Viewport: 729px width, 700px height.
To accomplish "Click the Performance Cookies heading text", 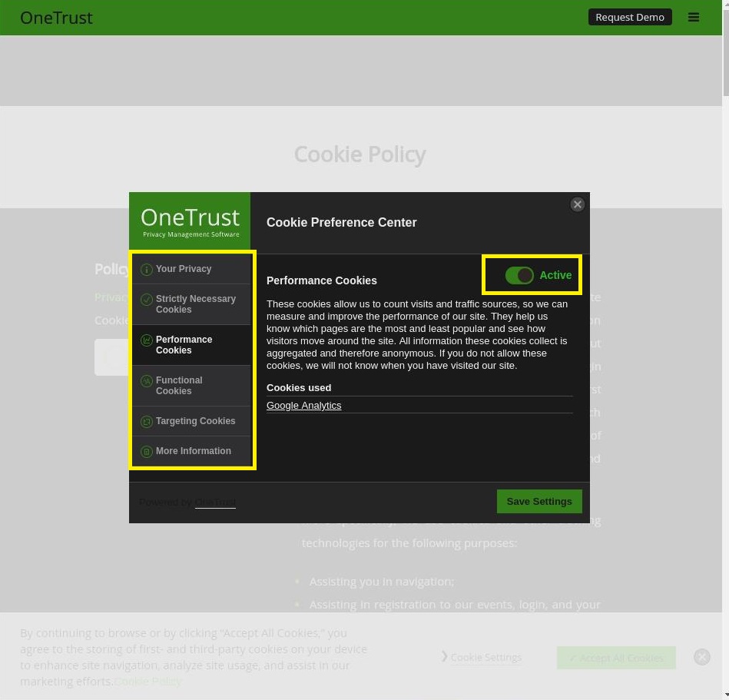I will [321, 280].
